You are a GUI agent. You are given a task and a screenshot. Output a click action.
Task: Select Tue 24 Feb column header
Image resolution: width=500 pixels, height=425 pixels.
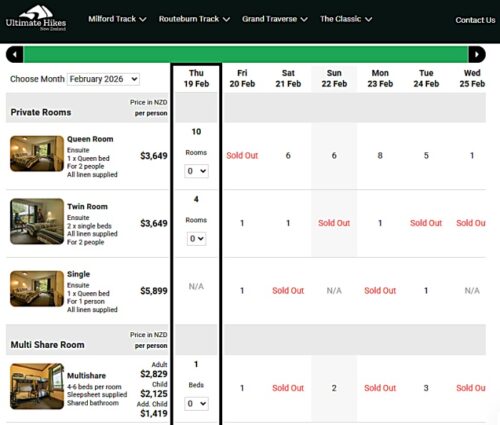coord(426,78)
